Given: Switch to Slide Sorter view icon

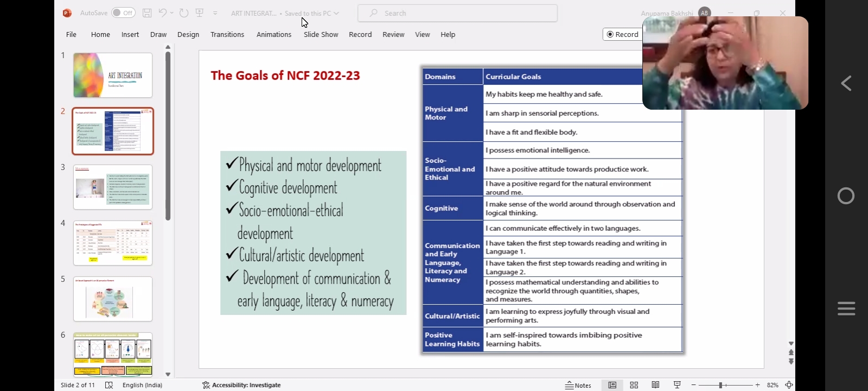Looking at the screenshot, I should click(634, 385).
